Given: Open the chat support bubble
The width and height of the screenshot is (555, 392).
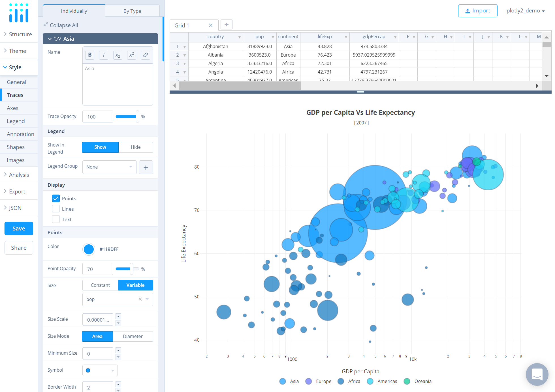Looking at the screenshot, I should pyautogui.click(x=537, y=374).
